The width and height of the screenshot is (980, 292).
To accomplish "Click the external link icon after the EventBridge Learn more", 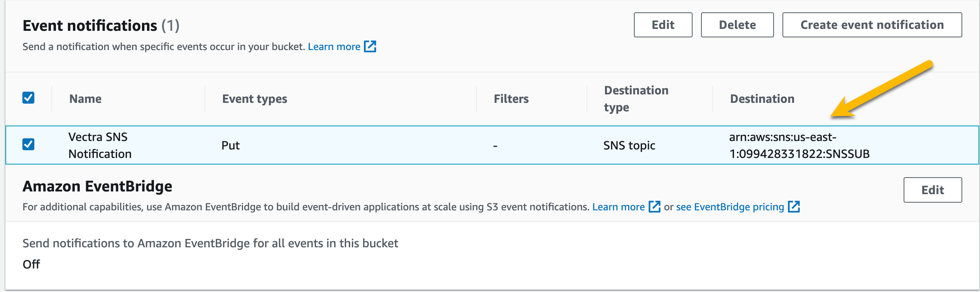I will [654, 207].
